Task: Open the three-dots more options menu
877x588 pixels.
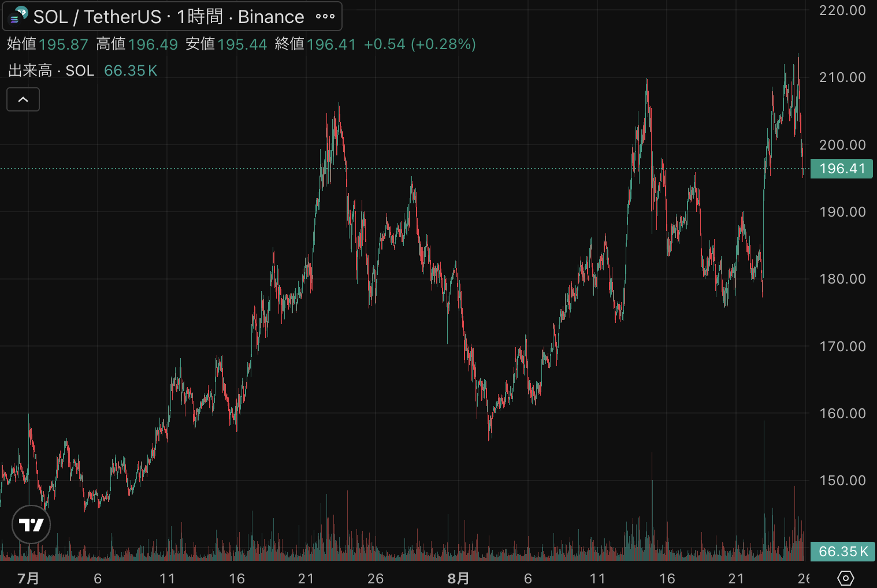Action: (325, 17)
